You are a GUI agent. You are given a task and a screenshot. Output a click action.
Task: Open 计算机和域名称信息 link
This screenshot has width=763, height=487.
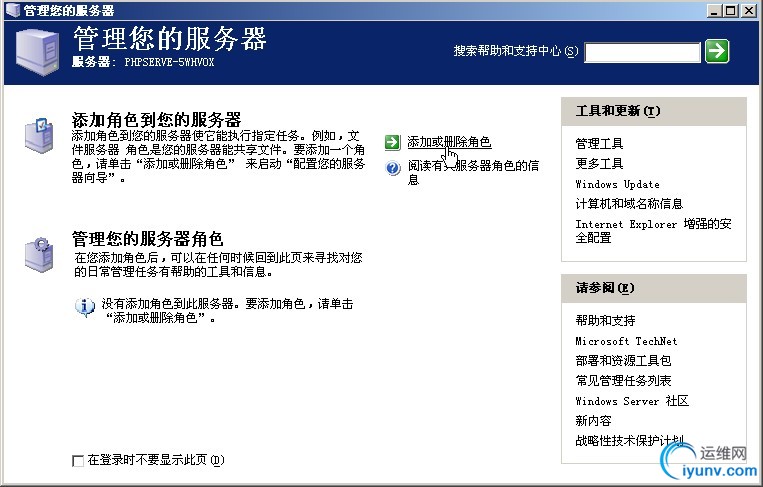click(629, 203)
